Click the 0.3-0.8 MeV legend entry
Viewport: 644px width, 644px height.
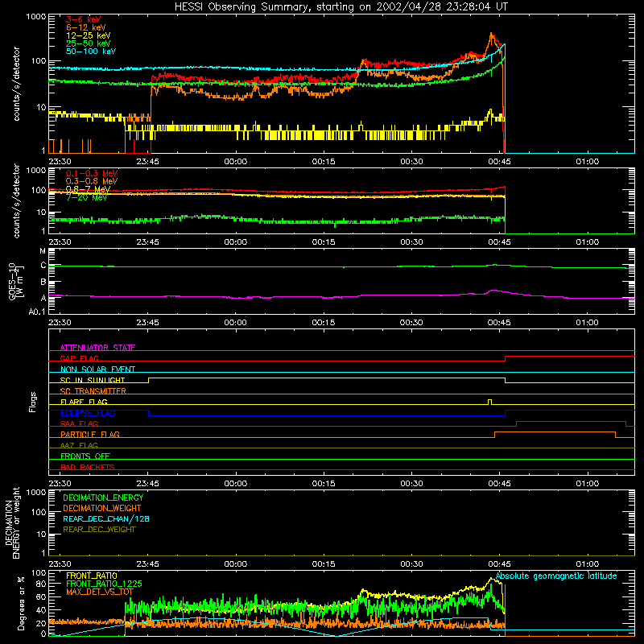coord(92,181)
